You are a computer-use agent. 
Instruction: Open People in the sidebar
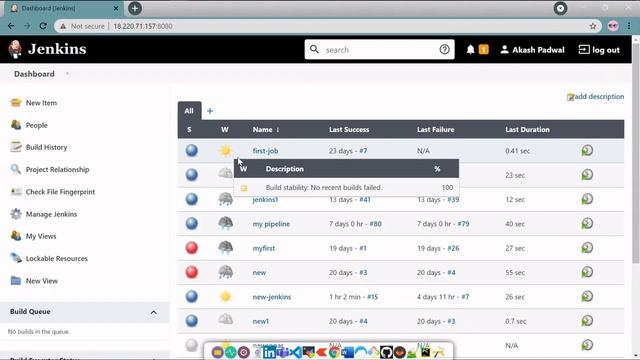click(x=36, y=125)
